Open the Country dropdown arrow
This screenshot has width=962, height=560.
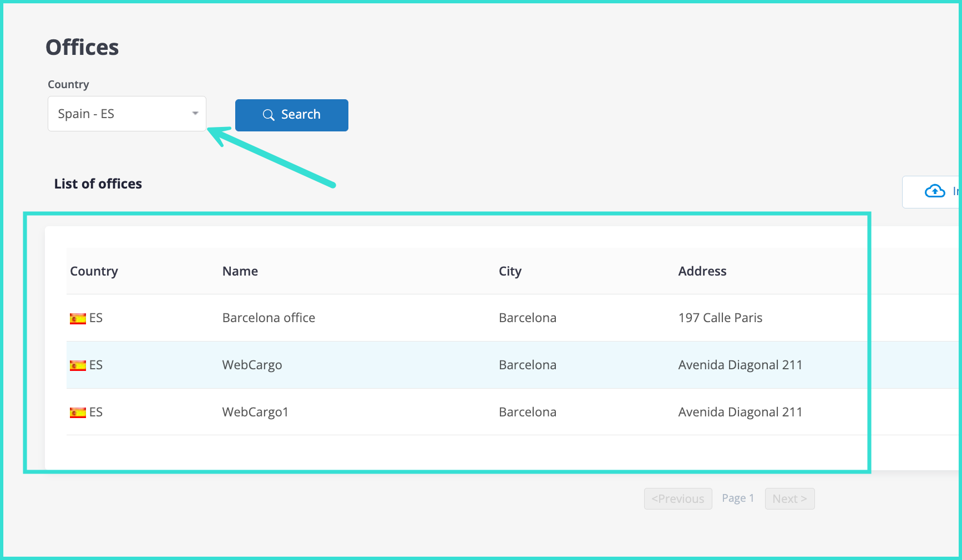coord(195,114)
